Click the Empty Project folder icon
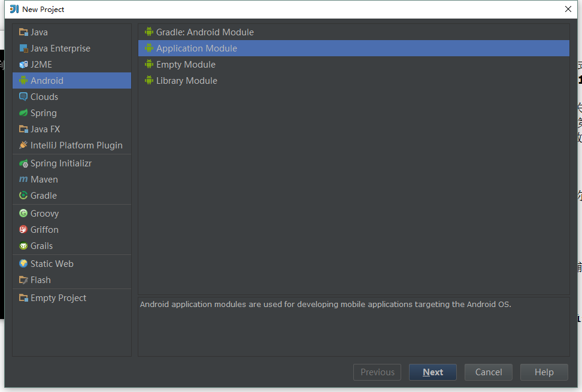 [x=23, y=298]
